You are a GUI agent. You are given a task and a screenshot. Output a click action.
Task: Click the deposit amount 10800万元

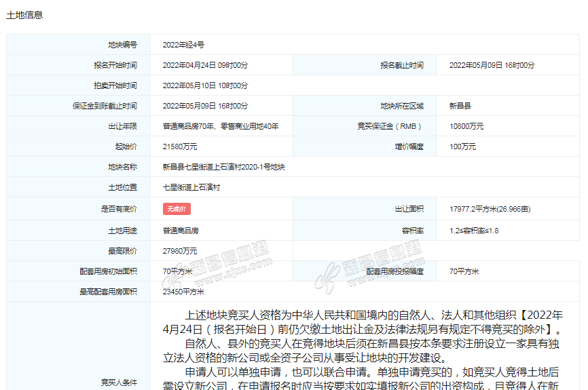[x=466, y=126]
